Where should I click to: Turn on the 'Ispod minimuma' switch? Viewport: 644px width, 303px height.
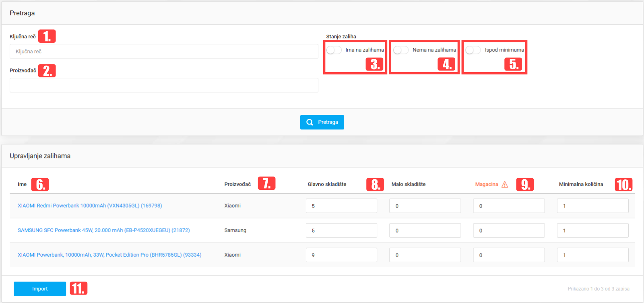pos(473,50)
